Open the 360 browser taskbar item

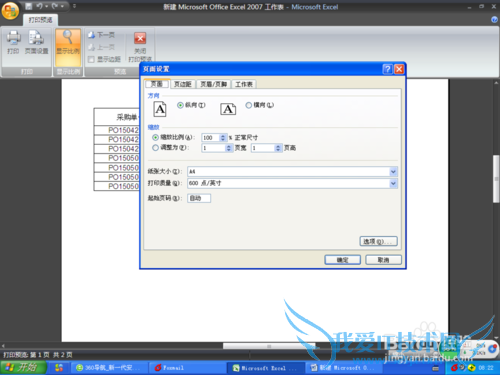point(110,368)
